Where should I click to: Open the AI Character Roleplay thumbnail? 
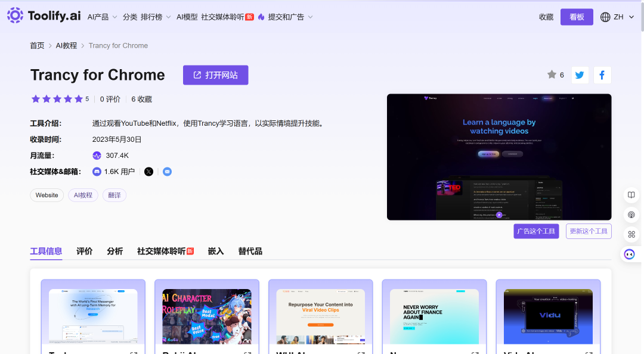click(206, 316)
